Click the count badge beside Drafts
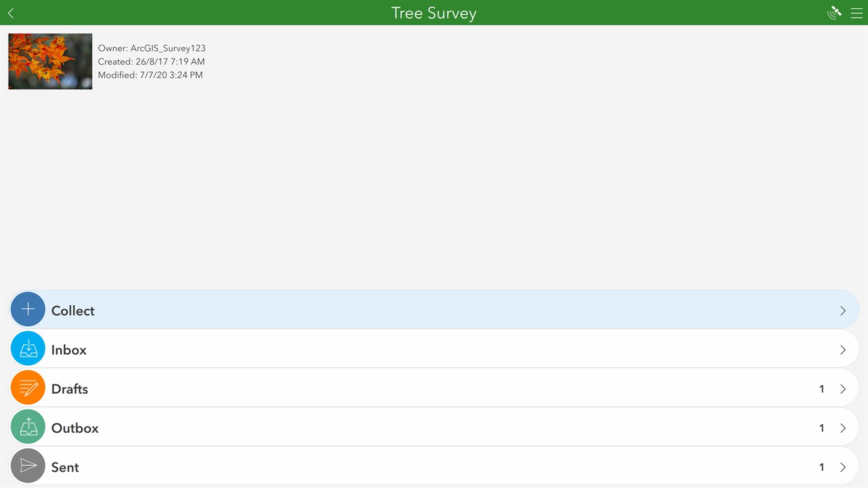868x488 pixels. tap(821, 389)
